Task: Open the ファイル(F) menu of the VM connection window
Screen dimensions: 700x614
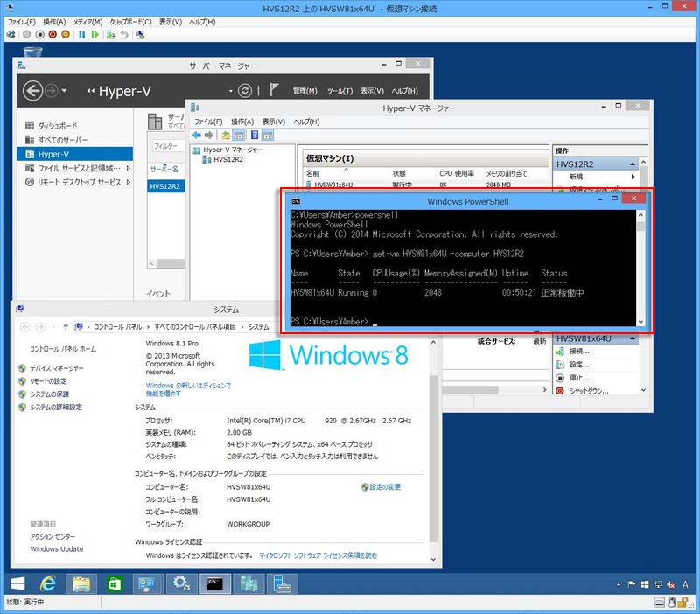Action: pyautogui.click(x=21, y=22)
